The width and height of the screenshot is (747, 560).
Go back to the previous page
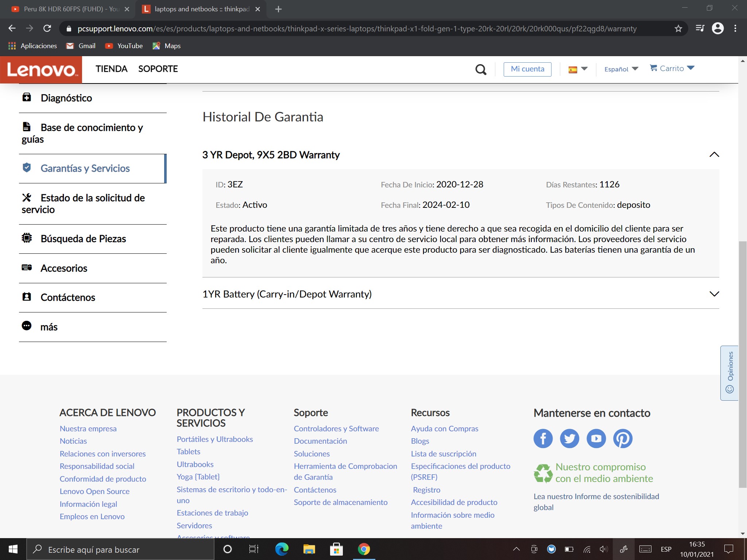[x=12, y=28]
